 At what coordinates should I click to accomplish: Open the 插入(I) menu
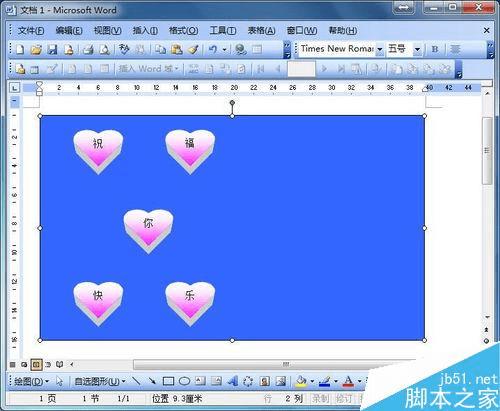(x=145, y=31)
